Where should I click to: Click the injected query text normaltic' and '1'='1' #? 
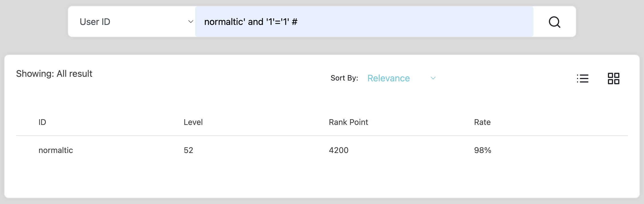(x=251, y=22)
